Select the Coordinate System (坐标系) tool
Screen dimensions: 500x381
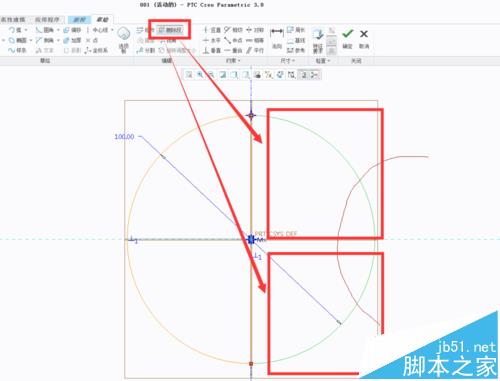(96, 50)
